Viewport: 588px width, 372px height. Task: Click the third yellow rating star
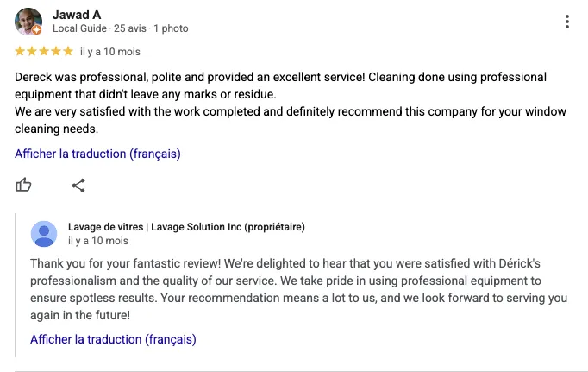44,52
